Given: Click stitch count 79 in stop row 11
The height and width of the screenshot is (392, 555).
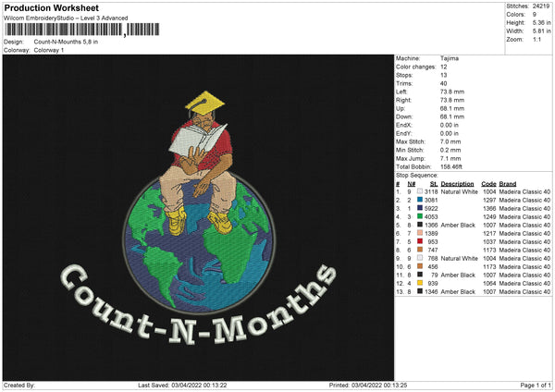Looking at the screenshot, I should point(435,276).
